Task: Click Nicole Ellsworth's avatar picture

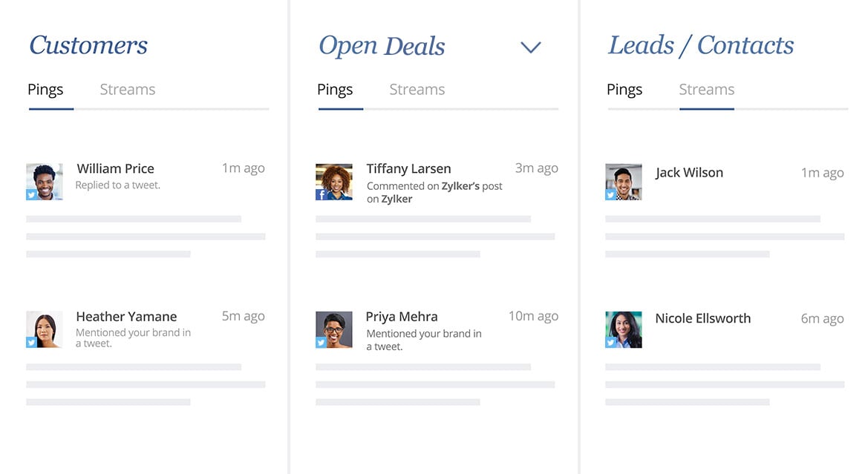Action: coord(624,329)
